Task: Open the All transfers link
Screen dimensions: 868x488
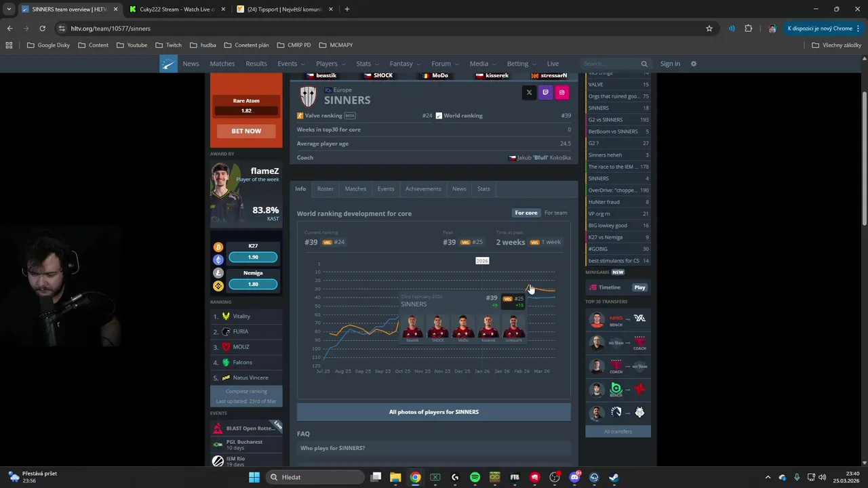Action: click(x=618, y=431)
